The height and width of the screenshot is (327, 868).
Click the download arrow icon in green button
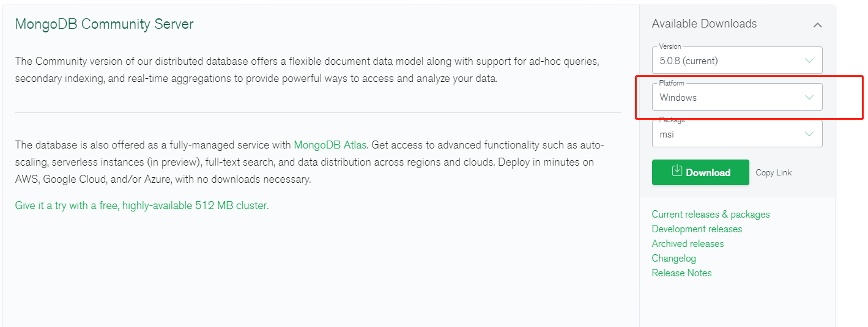pyautogui.click(x=677, y=171)
